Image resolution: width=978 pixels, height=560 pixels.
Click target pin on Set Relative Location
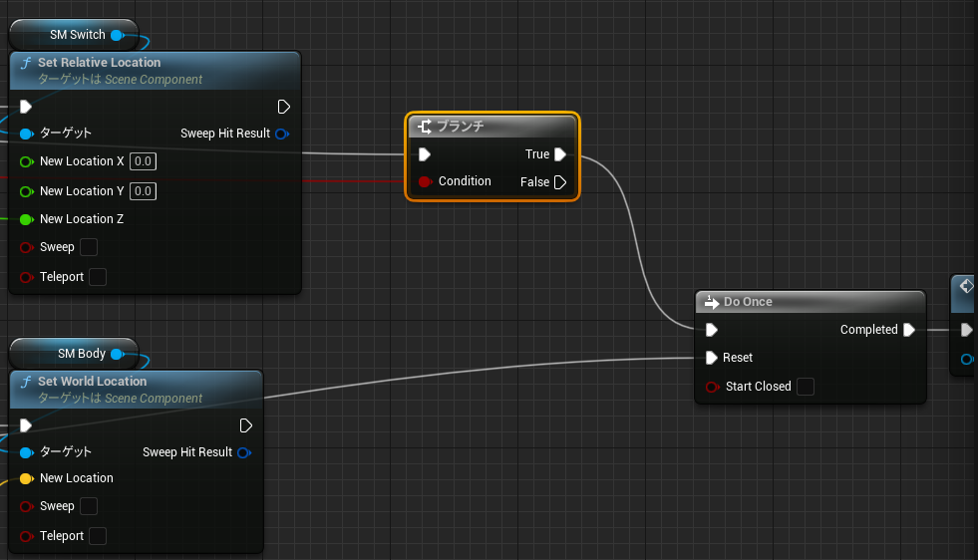(26, 134)
